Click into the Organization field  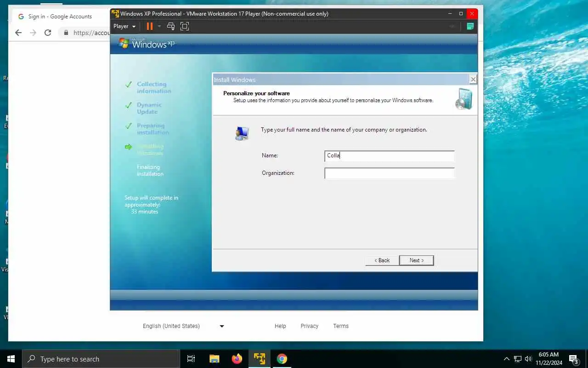tap(390, 173)
